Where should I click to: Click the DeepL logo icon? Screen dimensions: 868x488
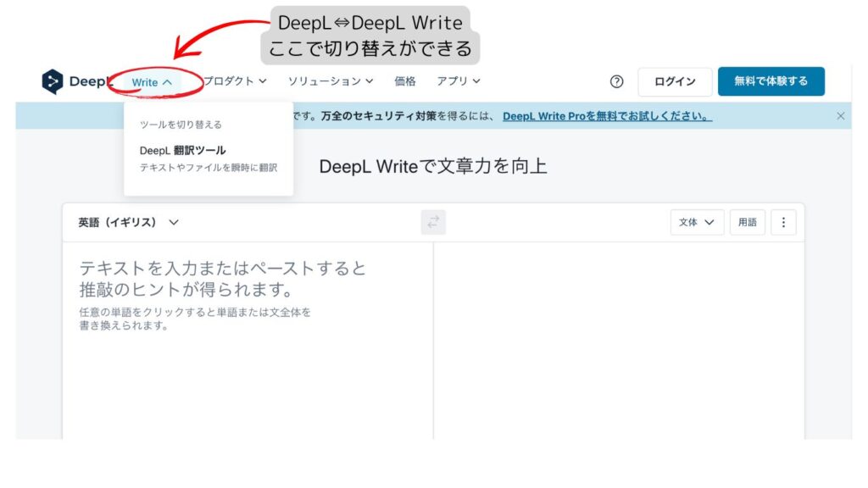(53, 81)
